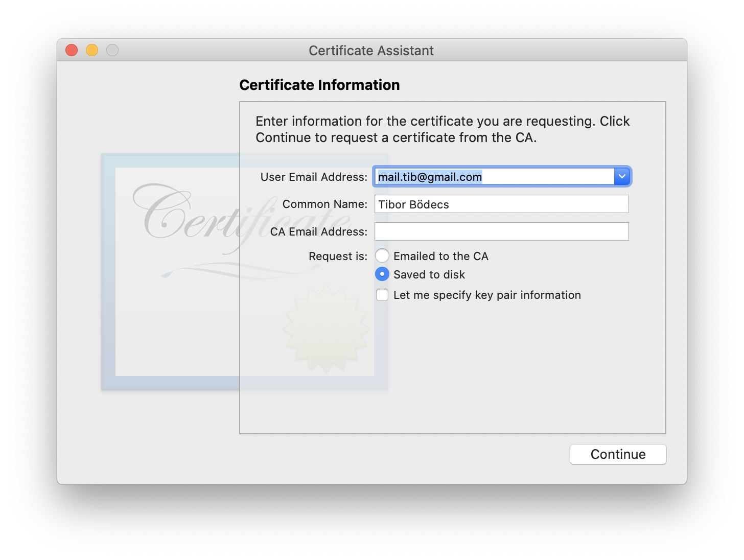Click the 'Request is:' label
Screen dimensions: 744x560
338,256
